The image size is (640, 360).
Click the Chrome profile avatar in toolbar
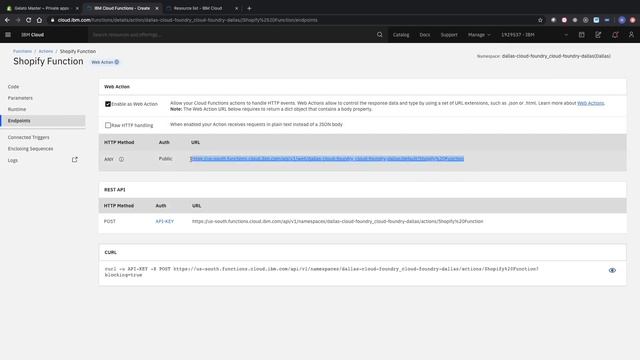[622, 20]
